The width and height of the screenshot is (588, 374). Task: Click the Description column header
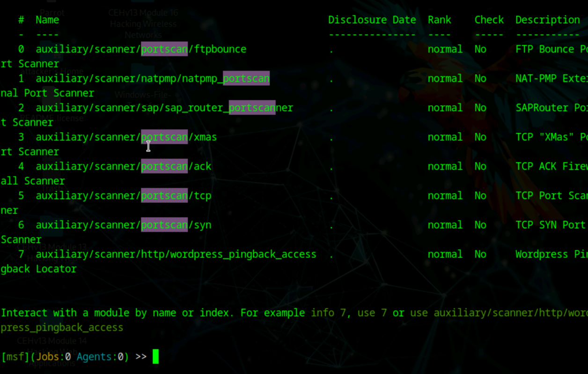point(547,20)
